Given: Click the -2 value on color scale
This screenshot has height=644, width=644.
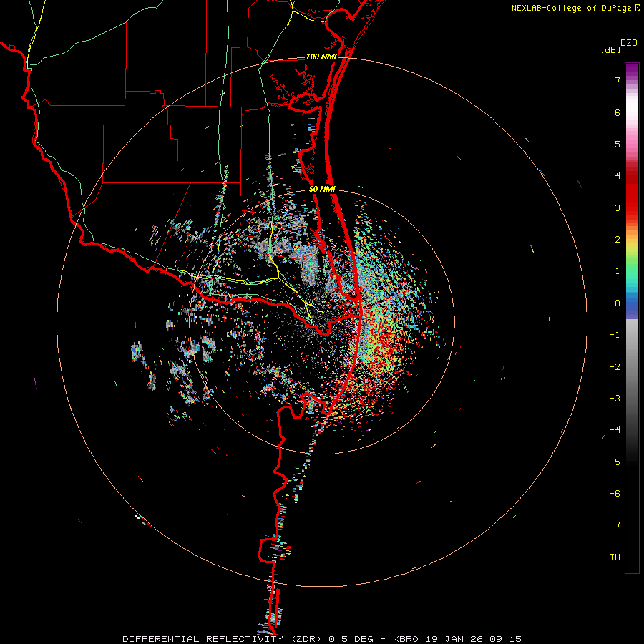Looking at the screenshot, I should point(615,367).
